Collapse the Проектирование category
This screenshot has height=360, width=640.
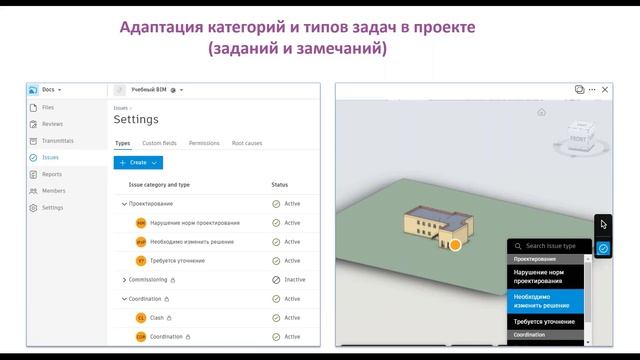click(124, 204)
